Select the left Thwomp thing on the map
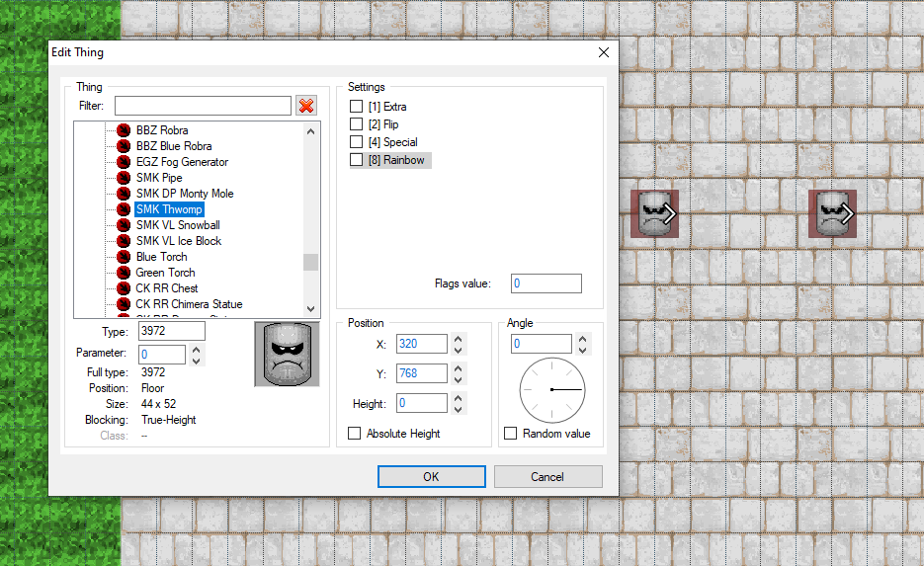Screen dimensions: 924x566 (654, 213)
